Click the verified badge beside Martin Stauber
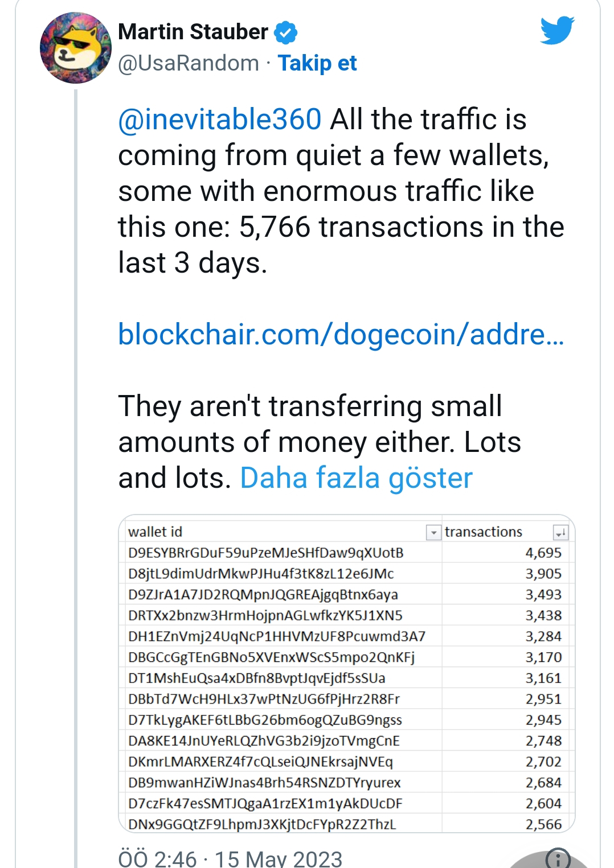Image resolution: width=614 pixels, height=868 pixels. tap(285, 32)
